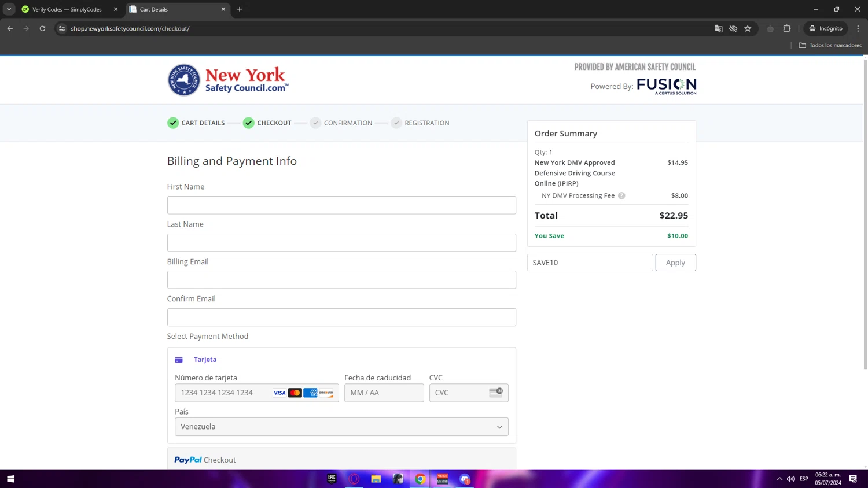868x488 pixels.
Task: Open File Explorer from the taskbar
Action: point(376,479)
